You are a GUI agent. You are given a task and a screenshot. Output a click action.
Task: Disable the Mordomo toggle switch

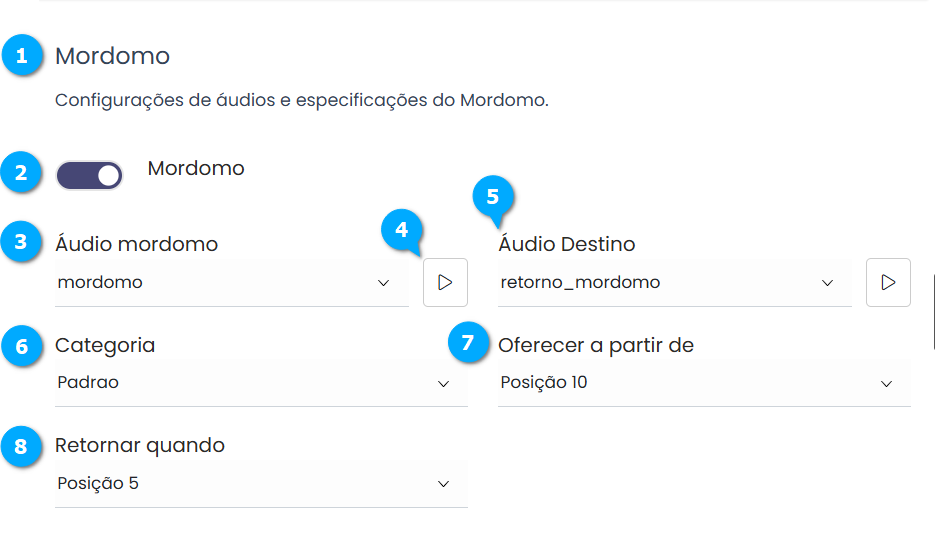[x=90, y=176]
